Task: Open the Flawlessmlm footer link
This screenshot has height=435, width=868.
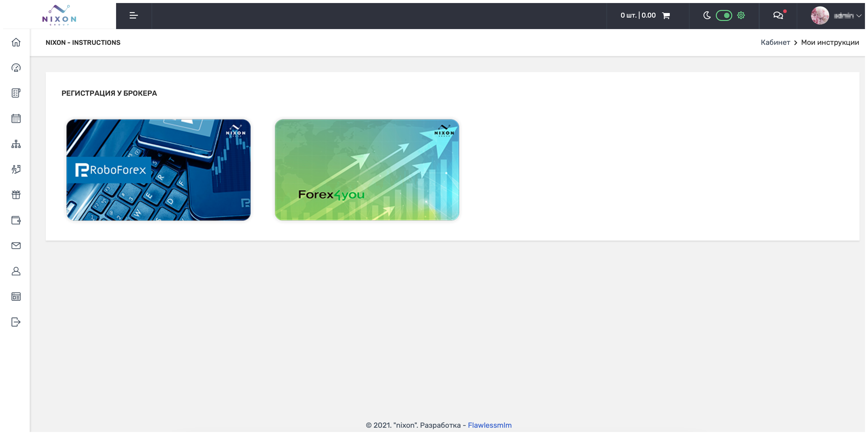Action: [x=489, y=425]
